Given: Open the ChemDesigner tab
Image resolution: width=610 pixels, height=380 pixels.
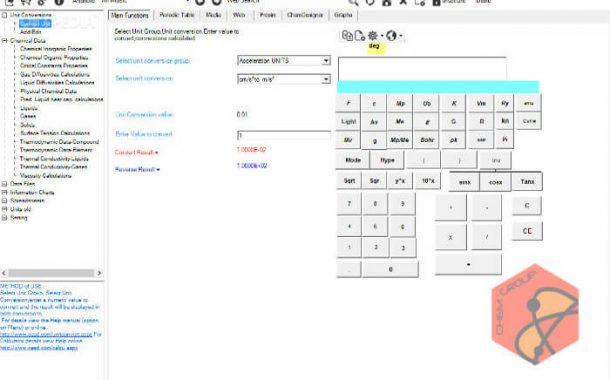Looking at the screenshot, I should tap(305, 15).
